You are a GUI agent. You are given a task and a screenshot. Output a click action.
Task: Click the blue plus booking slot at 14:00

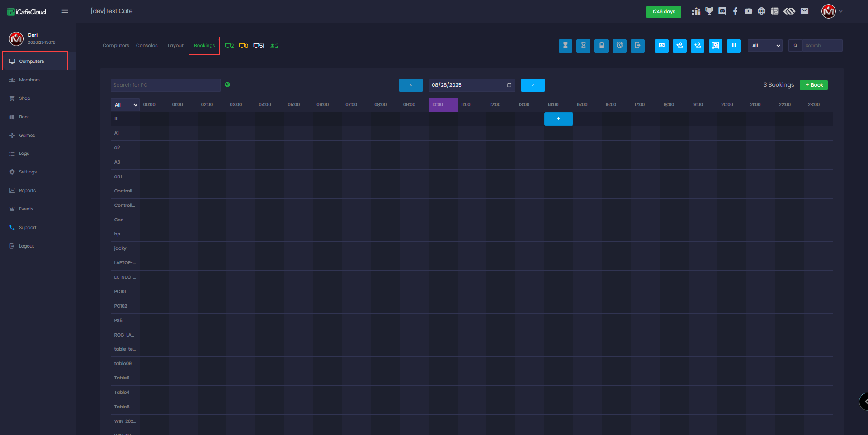coord(558,119)
